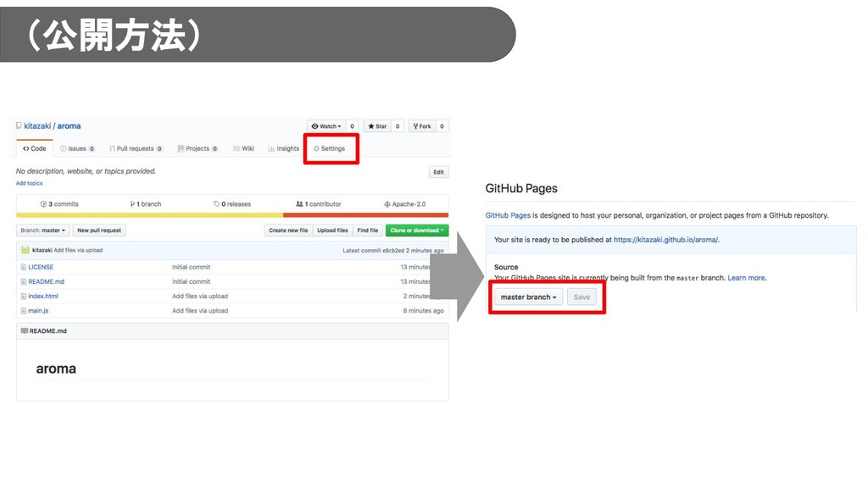Open the Watch dropdown
This screenshot has height=488, width=868.
pos(326,126)
